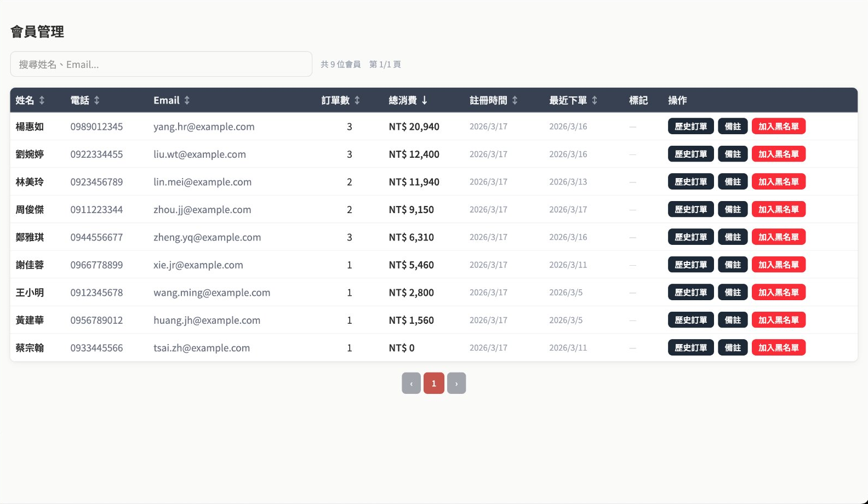Click 加入黑名單 for 楊惠如
This screenshot has height=504, width=868.
click(778, 127)
